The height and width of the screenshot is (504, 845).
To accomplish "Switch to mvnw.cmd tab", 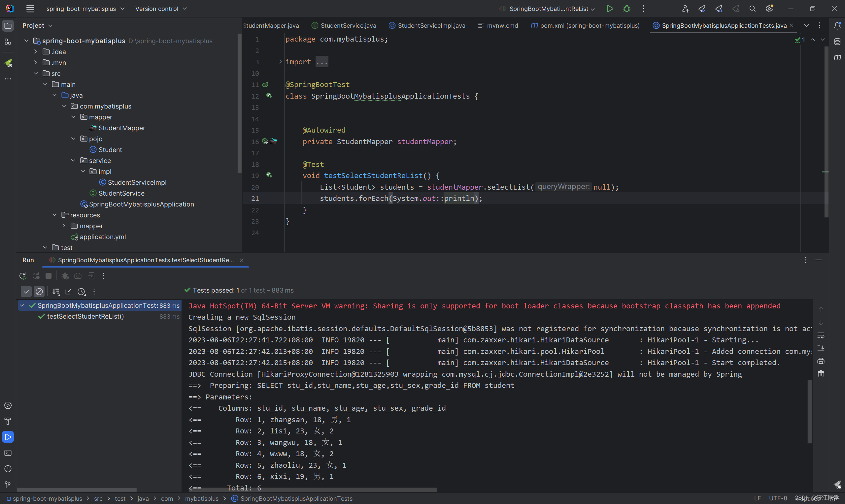I will [x=498, y=25].
